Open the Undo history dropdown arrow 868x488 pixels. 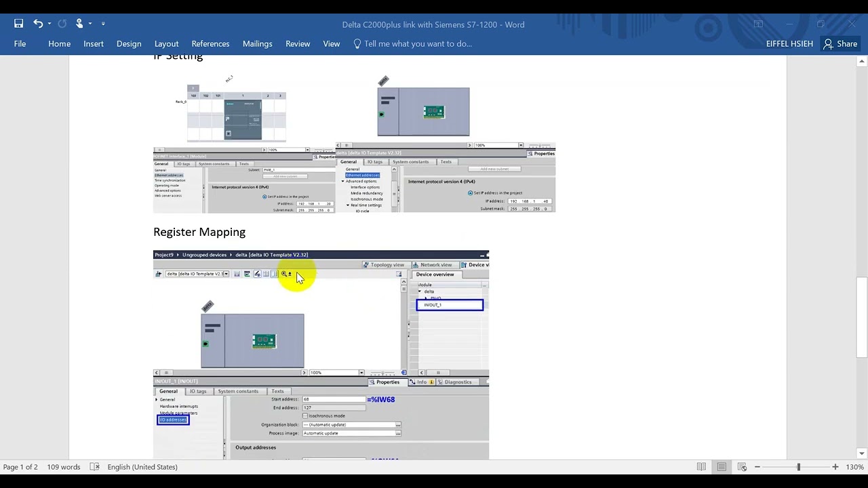pyautogui.click(x=49, y=24)
